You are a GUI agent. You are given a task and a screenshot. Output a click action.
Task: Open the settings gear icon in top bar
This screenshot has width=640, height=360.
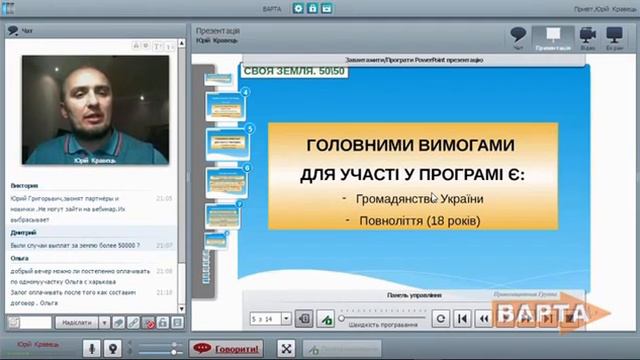(x=298, y=8)
